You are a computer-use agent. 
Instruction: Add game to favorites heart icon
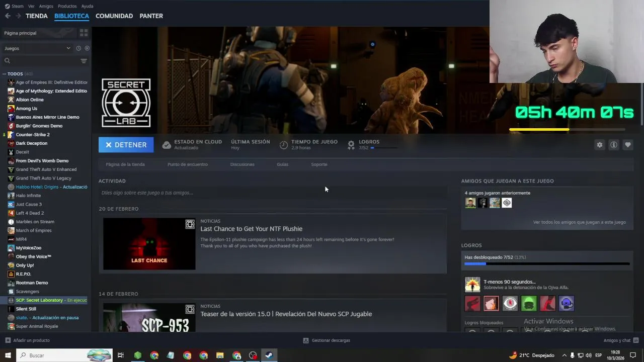pos(627,145)
